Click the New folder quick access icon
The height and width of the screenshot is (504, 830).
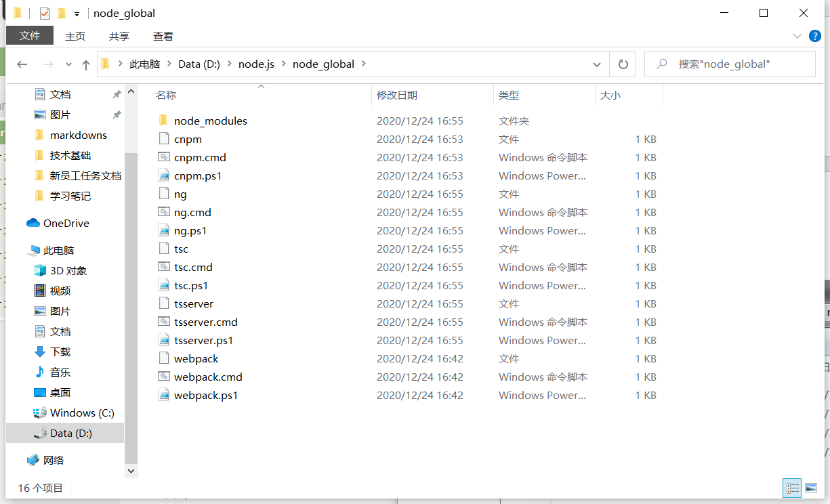point(62,13)
